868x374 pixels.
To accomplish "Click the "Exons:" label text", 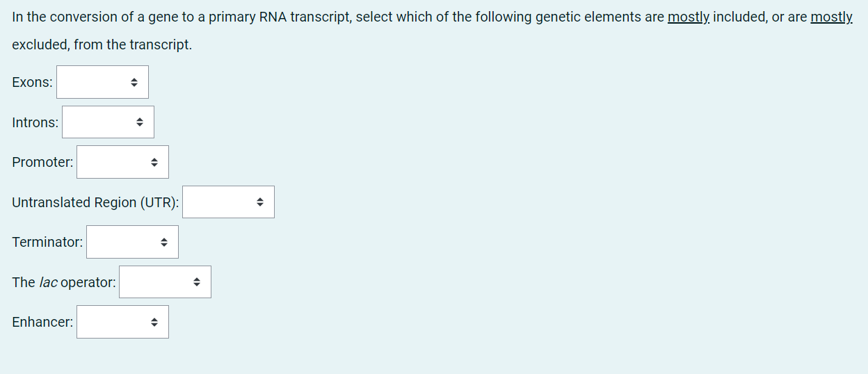I will coord(32,82).
